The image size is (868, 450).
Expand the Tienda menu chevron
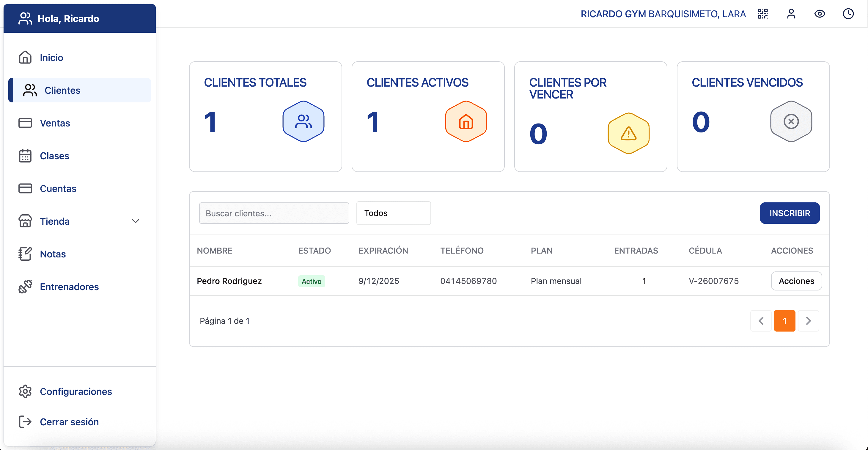136,221
